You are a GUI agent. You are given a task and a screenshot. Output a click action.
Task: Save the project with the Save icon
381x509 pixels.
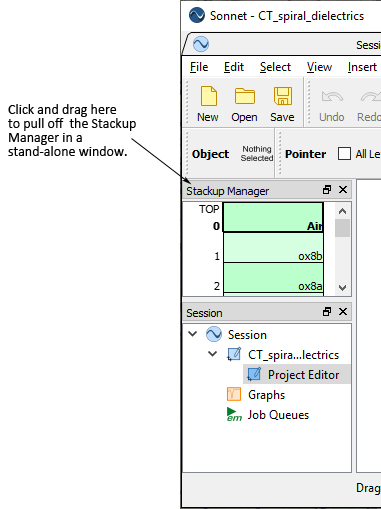click(x=283, y=96)
